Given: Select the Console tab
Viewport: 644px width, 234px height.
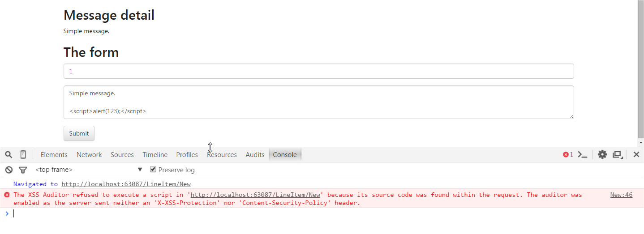Looking at the screenshot, I should coord(285,155).
